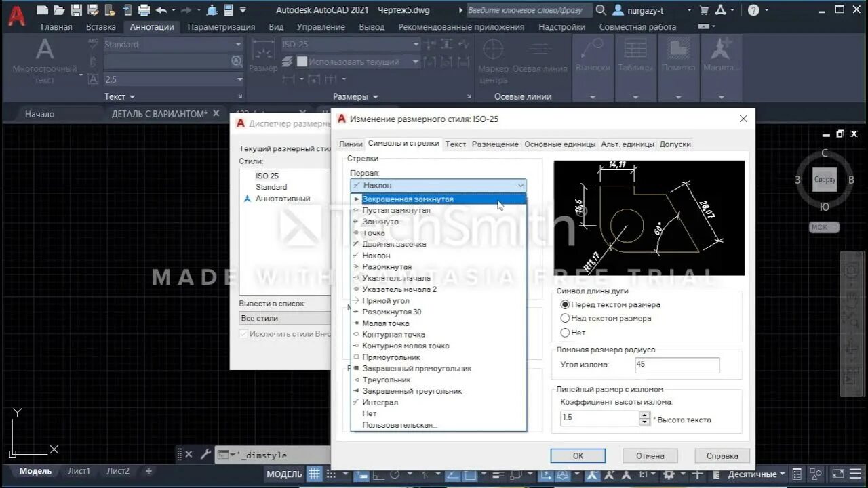Choose Интеграл from arrowhead list
This screenshot has width=868, height=488.
coord(438,403)
